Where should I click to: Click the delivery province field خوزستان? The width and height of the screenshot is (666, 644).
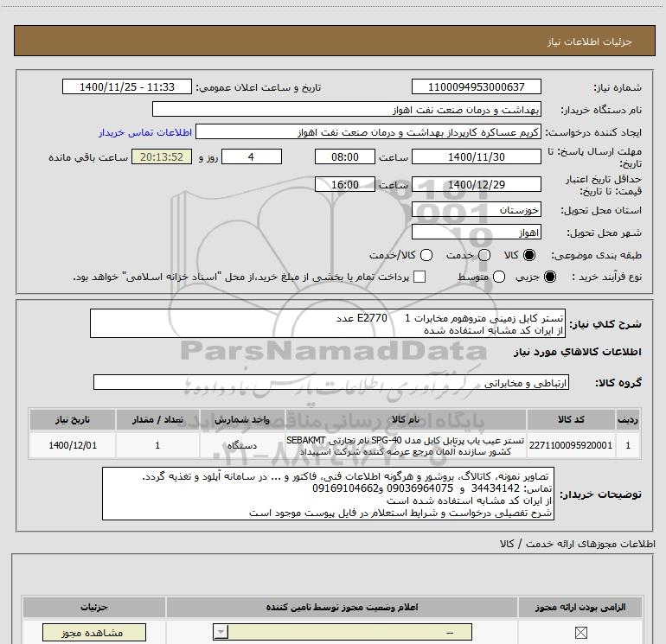[x=476, y=210]
